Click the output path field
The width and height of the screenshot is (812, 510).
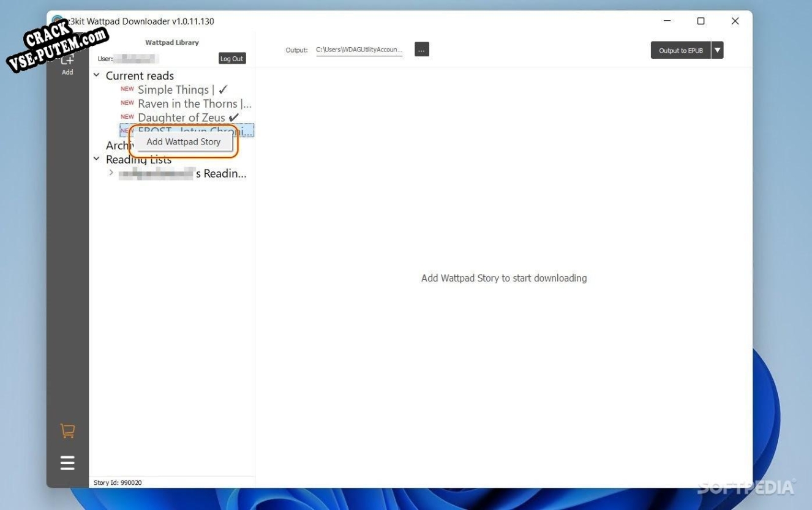coord(359,50)
